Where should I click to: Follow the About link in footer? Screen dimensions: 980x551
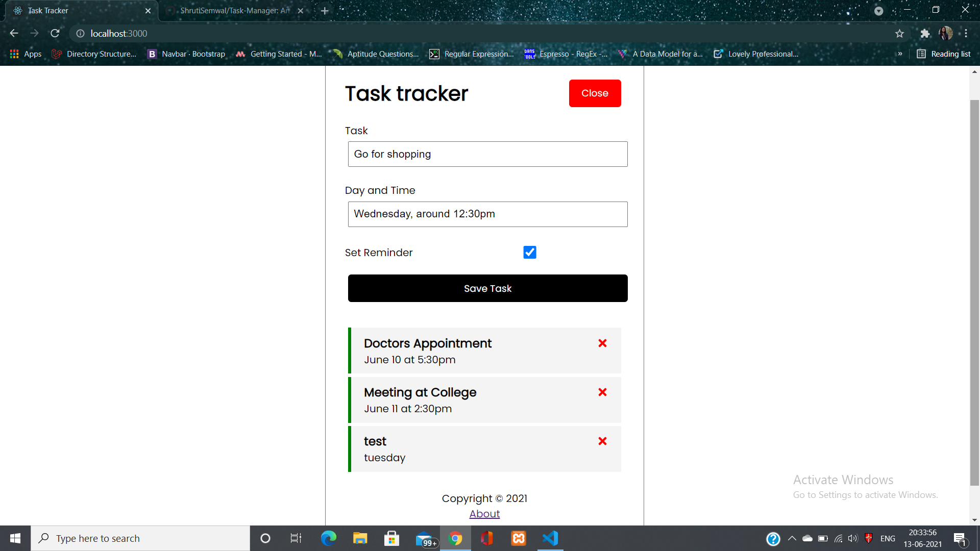(x=484, y=514)
